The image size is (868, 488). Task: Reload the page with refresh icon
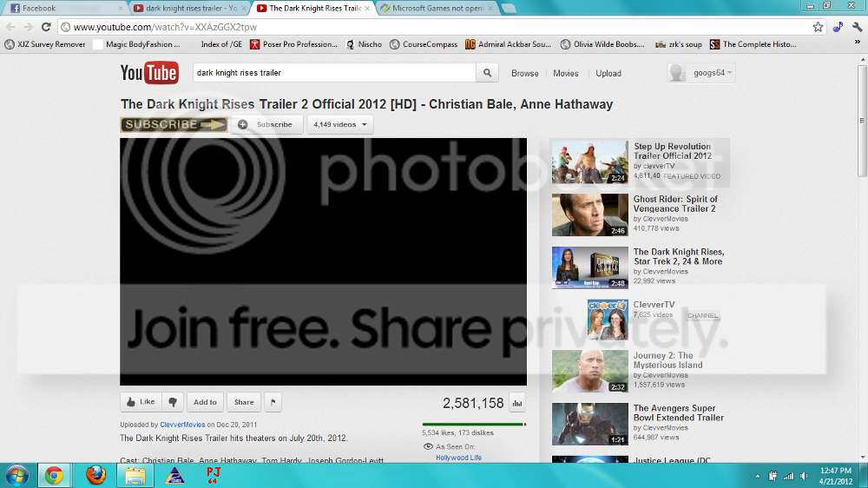[46, 27]
